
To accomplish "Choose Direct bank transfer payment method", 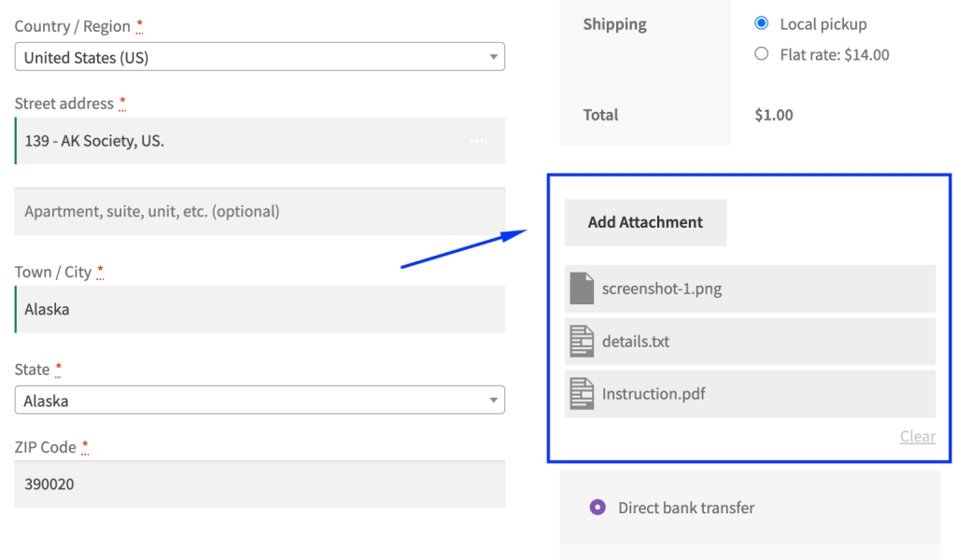I will [x=597, y=507].
